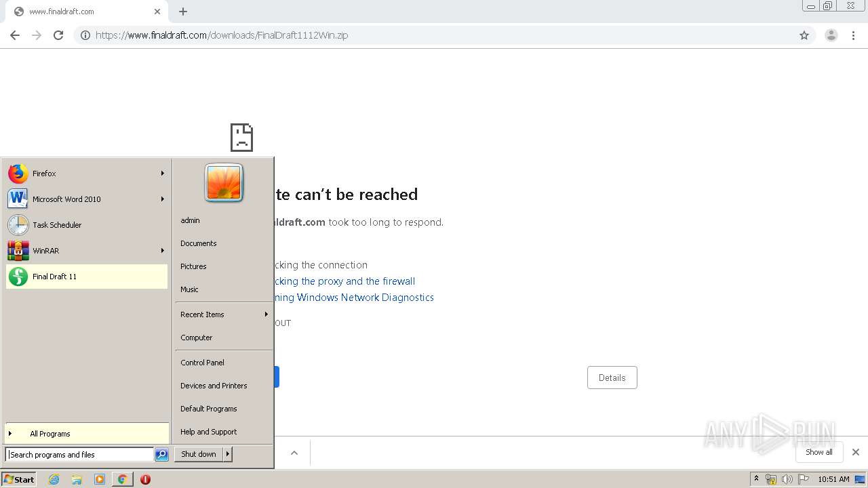The height and width of the screenshot is (488, 868).
Task: Expand the WinRAR submenu arrow
Action: coord(162,251)
